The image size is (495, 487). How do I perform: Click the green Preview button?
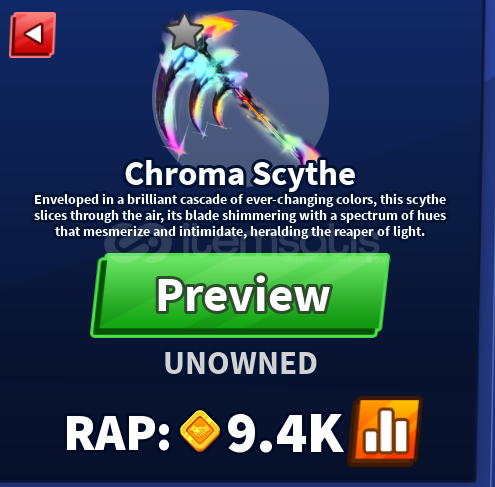[240, 295]
